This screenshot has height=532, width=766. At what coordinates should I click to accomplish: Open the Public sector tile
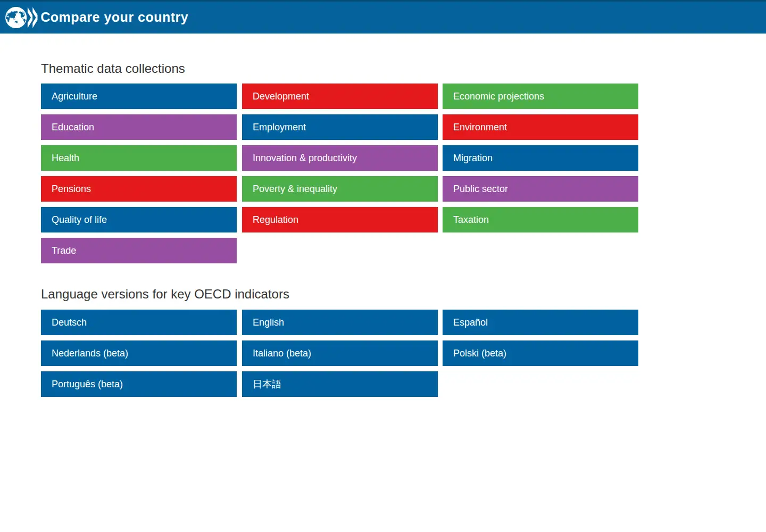pyautogui.click(x=540, y=189)
